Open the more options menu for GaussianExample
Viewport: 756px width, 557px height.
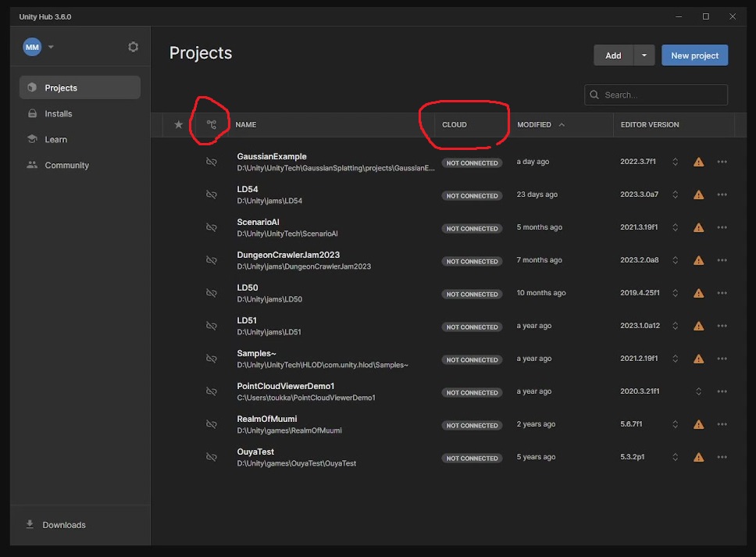coord(722,162)
